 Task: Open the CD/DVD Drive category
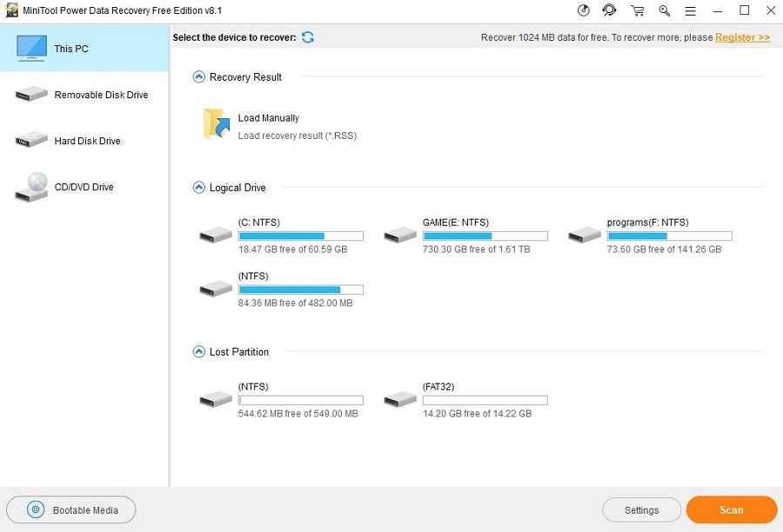coord(84,187)
